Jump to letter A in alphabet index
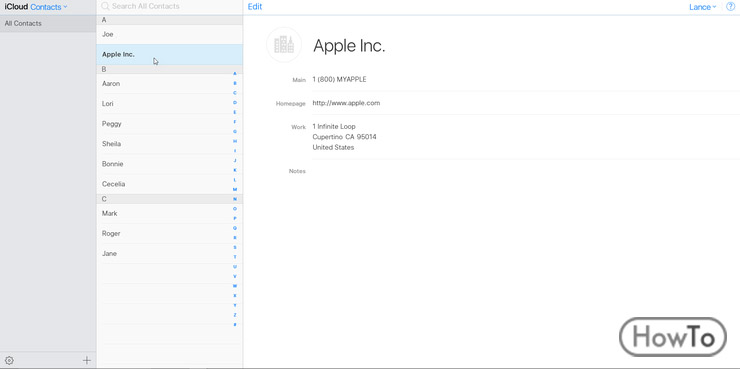Viewport: 740px width, 369px height. [x=235, y=74]
